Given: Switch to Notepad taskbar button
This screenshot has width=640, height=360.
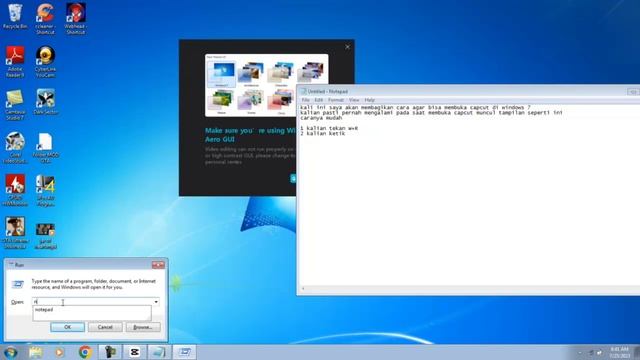Looking at the screenshot, I should (x=159, y=352).
